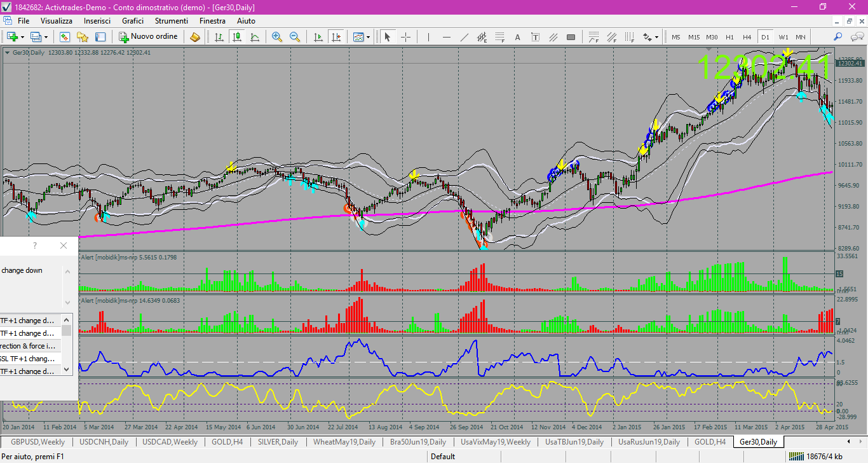Image resolution: width=868 pixels, height=463 pixels.
Task: Select the text tool A
Action: coord(518,37)
